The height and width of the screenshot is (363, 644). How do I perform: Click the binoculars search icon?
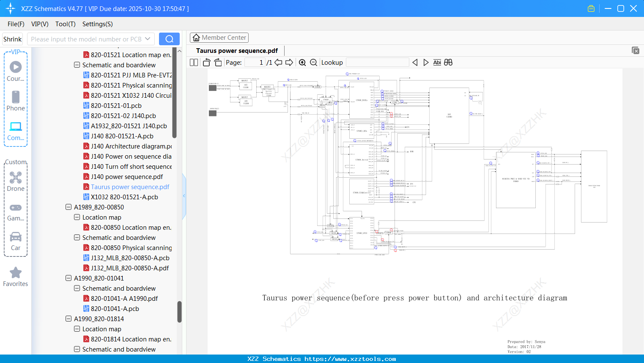pos(448,63)
